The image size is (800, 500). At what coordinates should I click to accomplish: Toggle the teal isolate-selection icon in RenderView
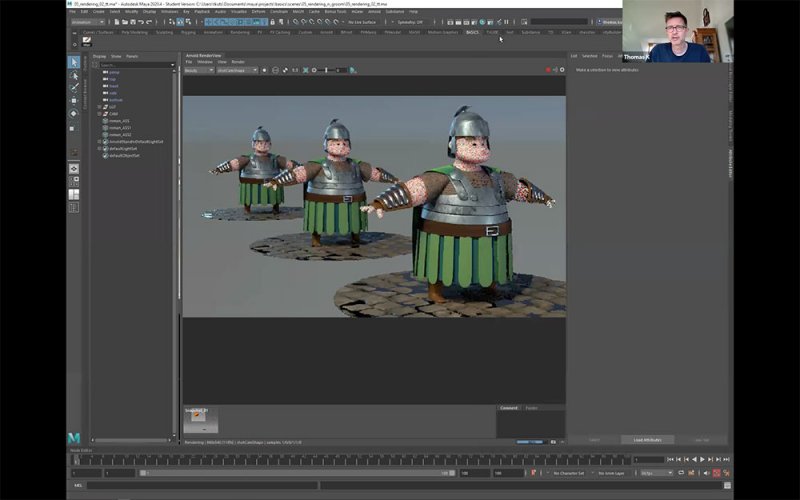click(x=306, y=70)
